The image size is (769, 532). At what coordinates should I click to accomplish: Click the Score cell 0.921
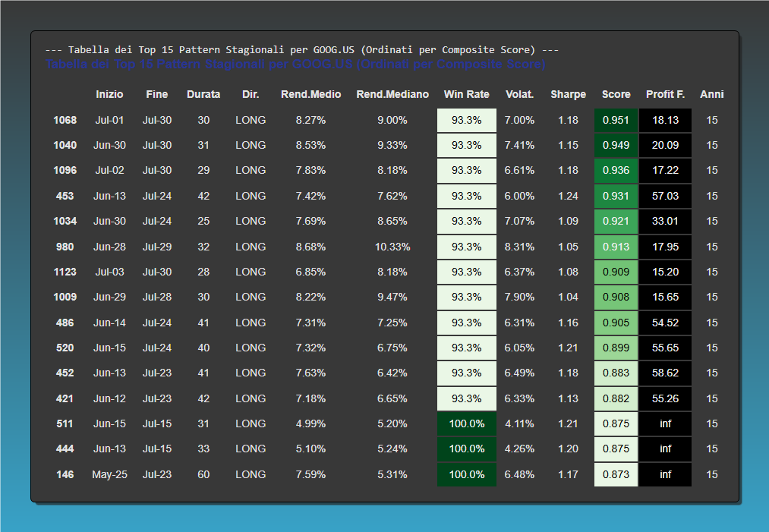(x=616, y=221)
